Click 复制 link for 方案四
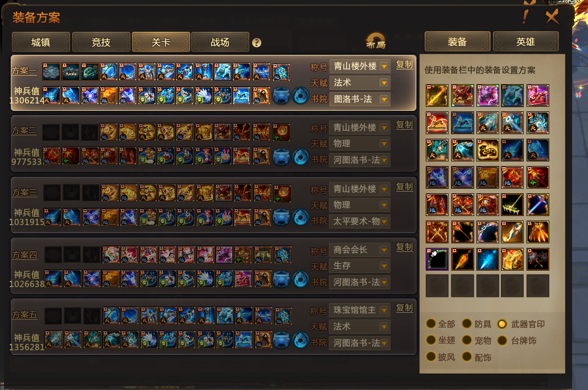This screenshot has height=390, width=588. (x=404, y=247)
